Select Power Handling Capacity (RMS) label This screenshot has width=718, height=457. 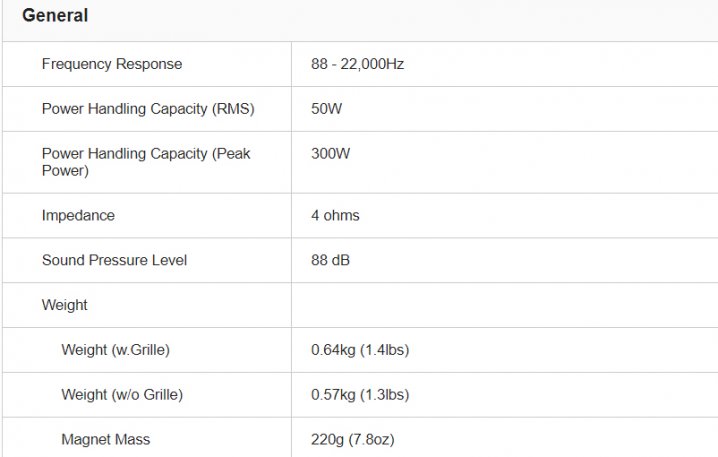click(x=148, y=109)
